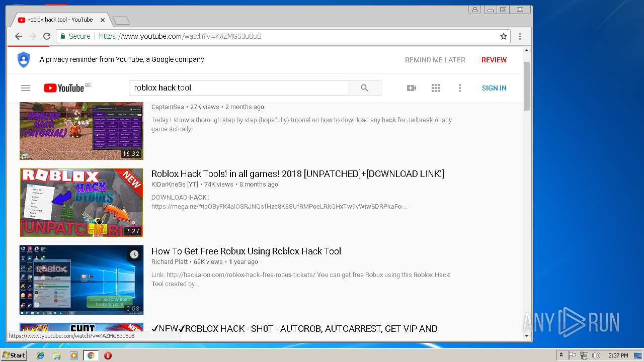Close the roblox hack tool tab
Image resolution: width=644 pixels, height=362 pixels.
click(103, 20)
